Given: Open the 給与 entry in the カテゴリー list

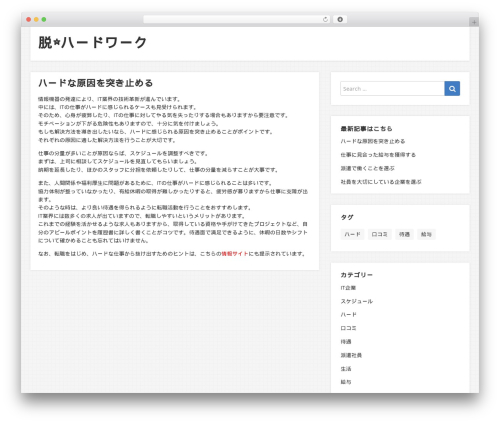Looking at the screenshot, I should [346, 382].
